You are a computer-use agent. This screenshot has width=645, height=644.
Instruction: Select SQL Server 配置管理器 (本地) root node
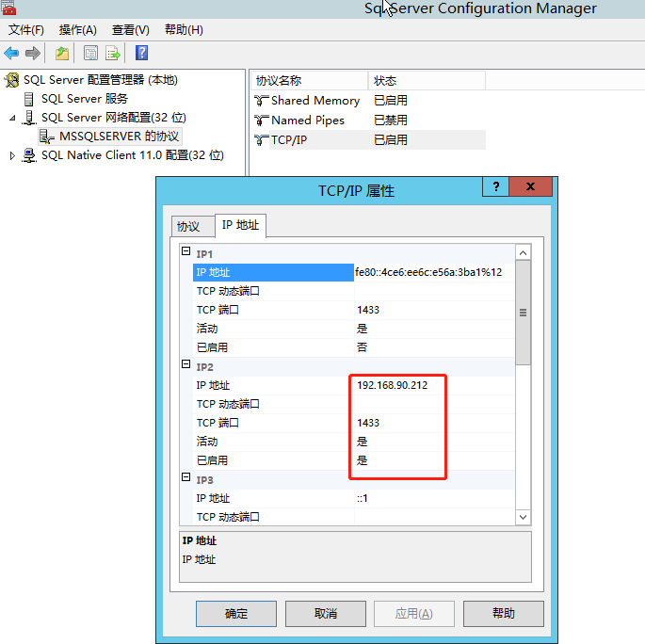pyautogui.click(x=101, y=80)
